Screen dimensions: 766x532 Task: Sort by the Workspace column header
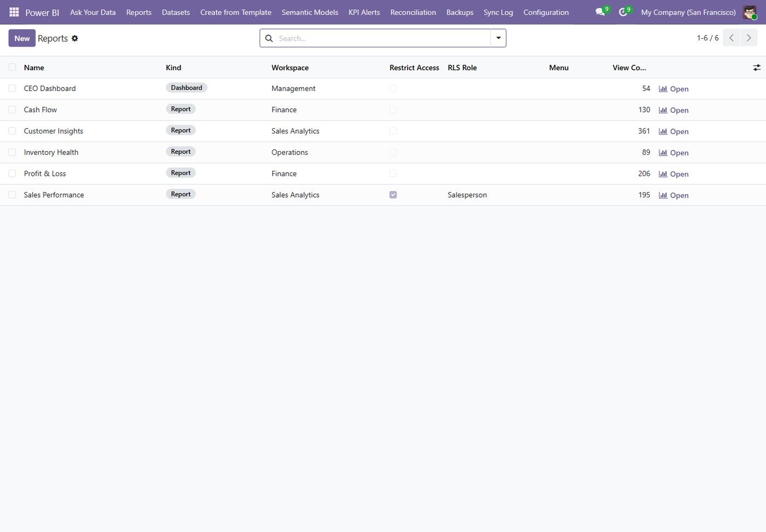[x=290, y=67]
